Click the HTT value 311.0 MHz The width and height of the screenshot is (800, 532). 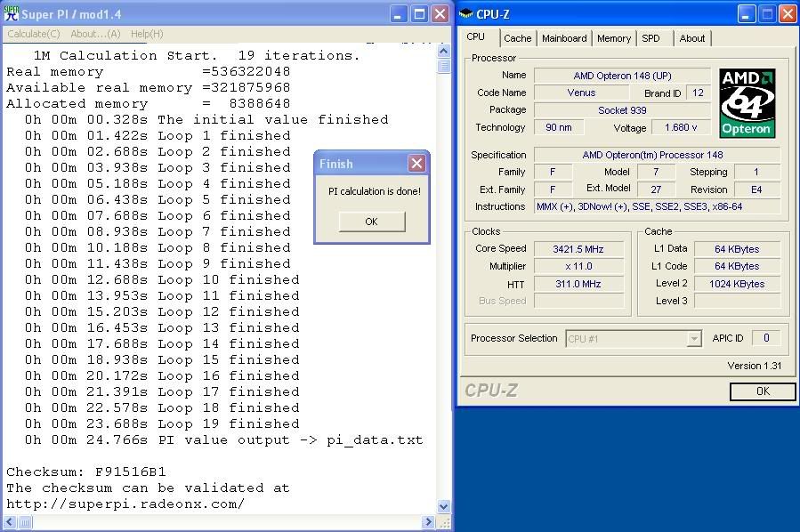point(578,284)
